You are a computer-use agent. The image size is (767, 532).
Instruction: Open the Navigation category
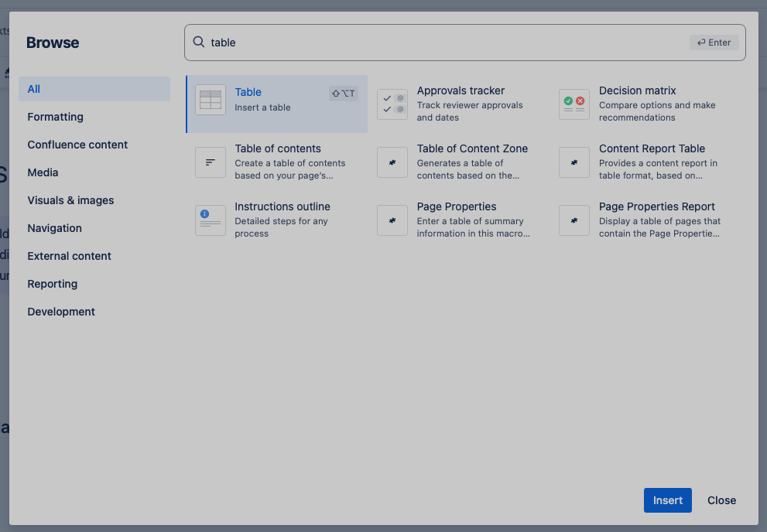point(94,228)
